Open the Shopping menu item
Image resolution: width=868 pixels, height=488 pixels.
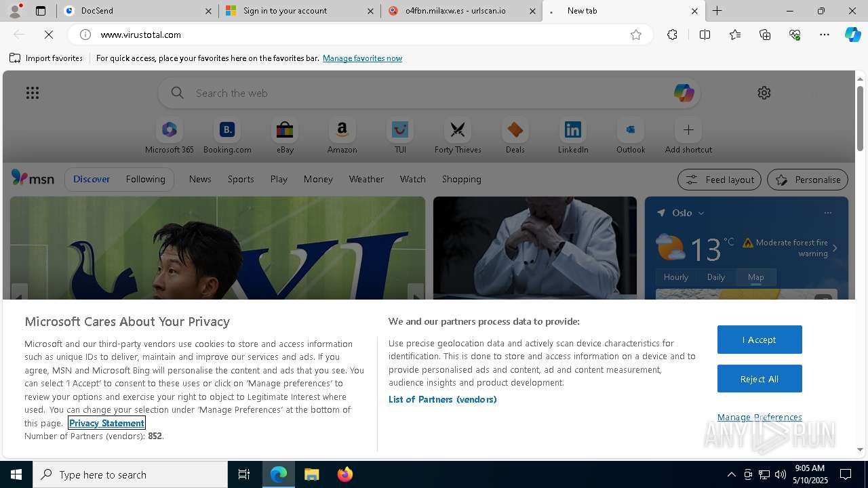tap(462, 179)
